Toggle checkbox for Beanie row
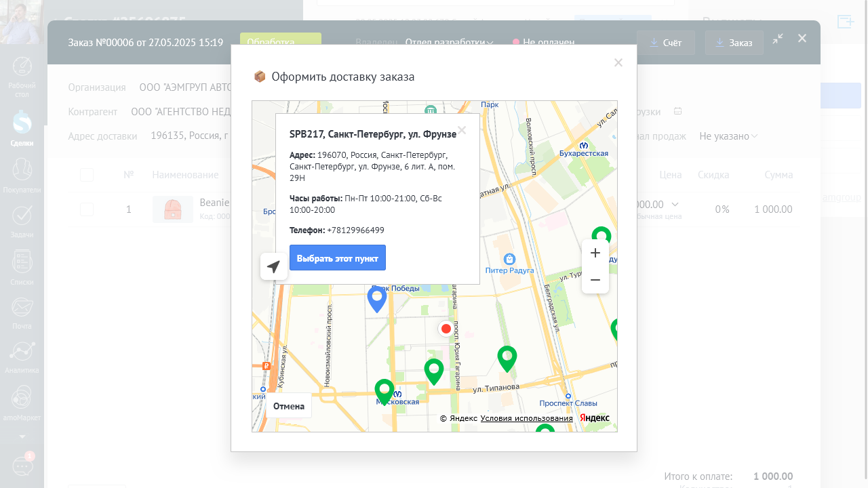This screenshot has width=868, height=488. 87,209
